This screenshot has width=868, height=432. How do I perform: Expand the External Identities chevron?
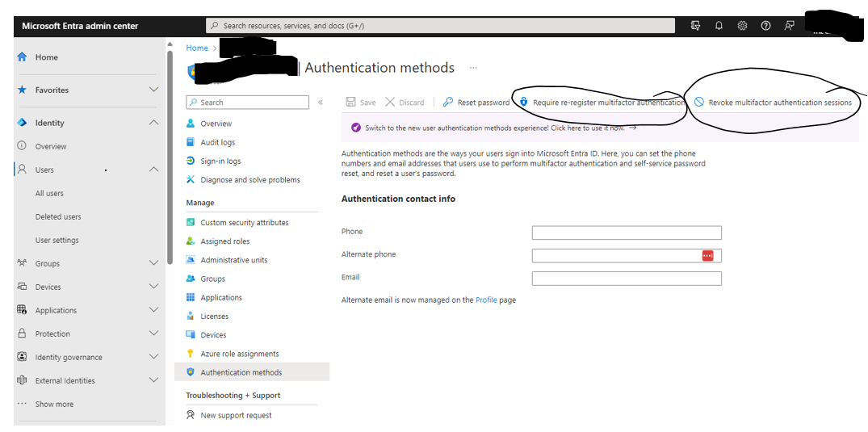click(154, 380)
